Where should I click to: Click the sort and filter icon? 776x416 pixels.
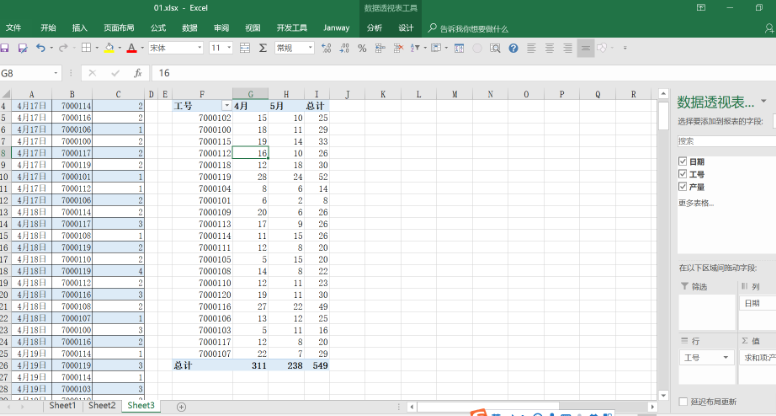coord(415,48)
